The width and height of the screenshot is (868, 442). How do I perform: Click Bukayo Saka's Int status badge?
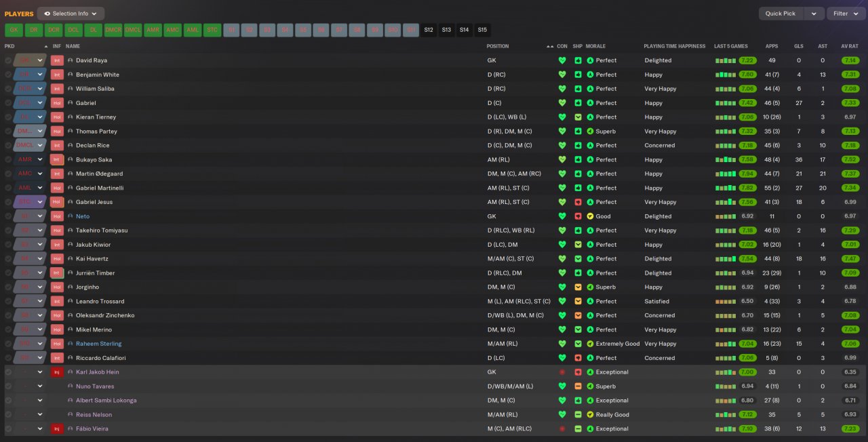tap(57, 160)
